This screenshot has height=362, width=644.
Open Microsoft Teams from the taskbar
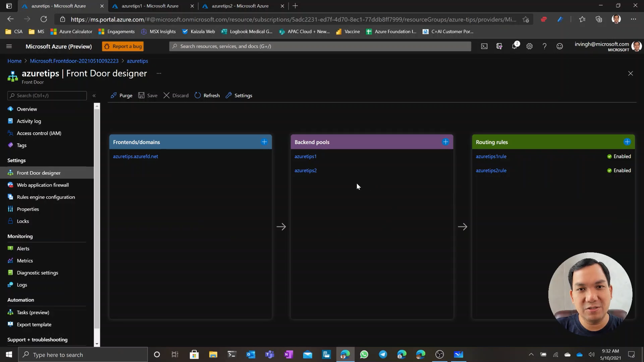pyautogui.click(x=270, y=355)
